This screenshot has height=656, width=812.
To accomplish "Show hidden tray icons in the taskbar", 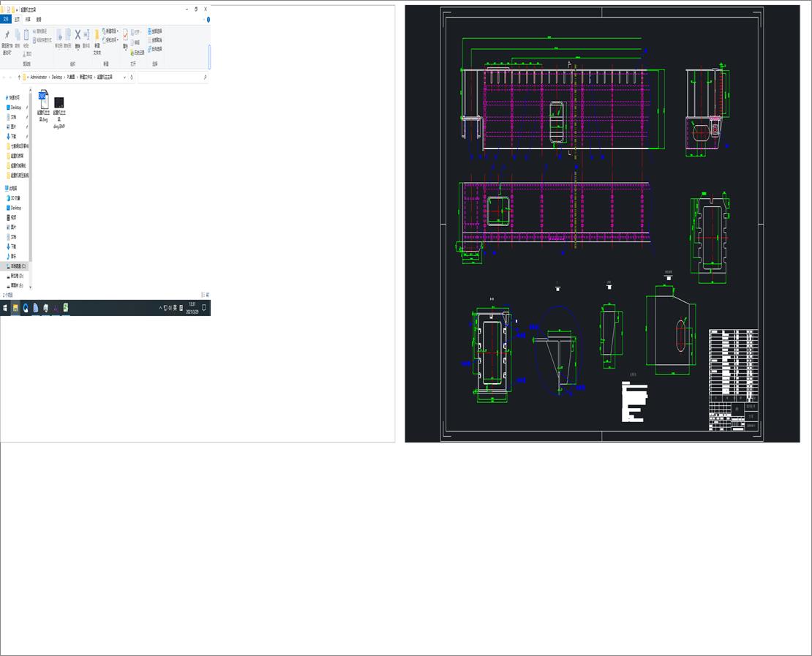I will coord(160,308).
